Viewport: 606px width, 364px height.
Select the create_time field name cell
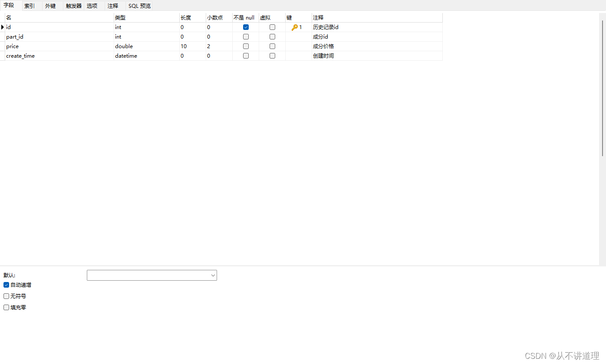59,56
